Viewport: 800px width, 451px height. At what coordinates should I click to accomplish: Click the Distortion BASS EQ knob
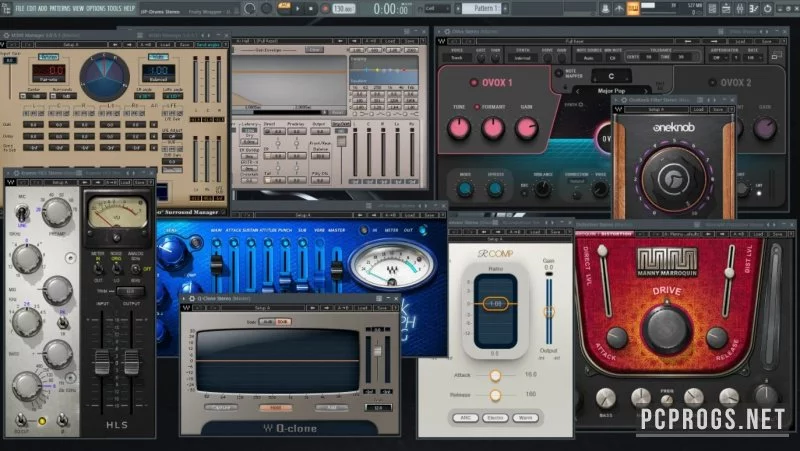pos(606,398)
